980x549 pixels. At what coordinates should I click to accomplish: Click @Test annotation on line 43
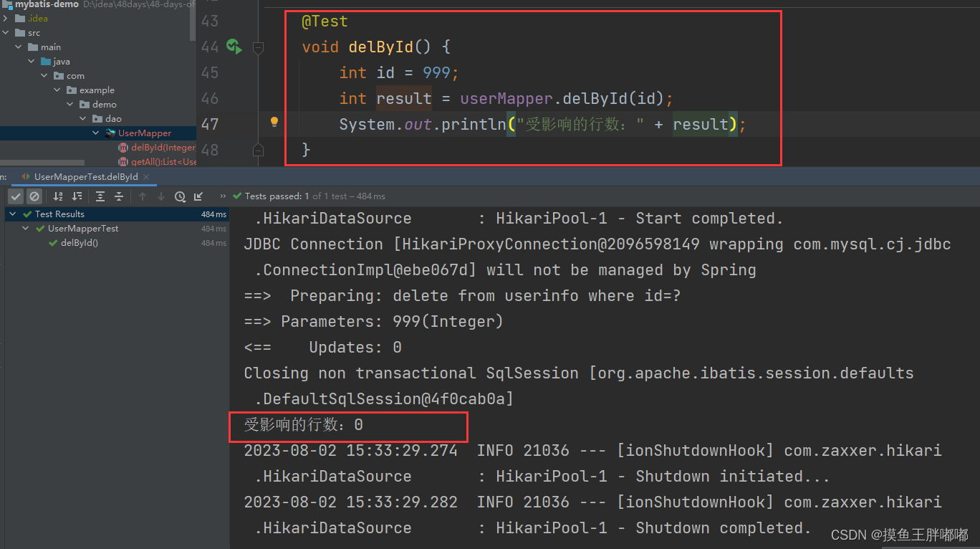point(325,22)
